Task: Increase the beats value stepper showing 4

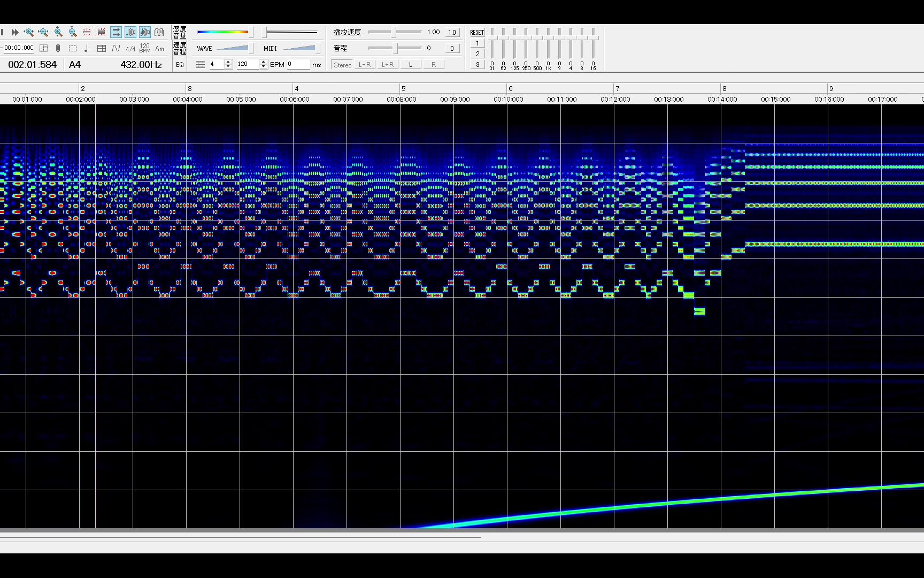Action: [x=228, y=62]
